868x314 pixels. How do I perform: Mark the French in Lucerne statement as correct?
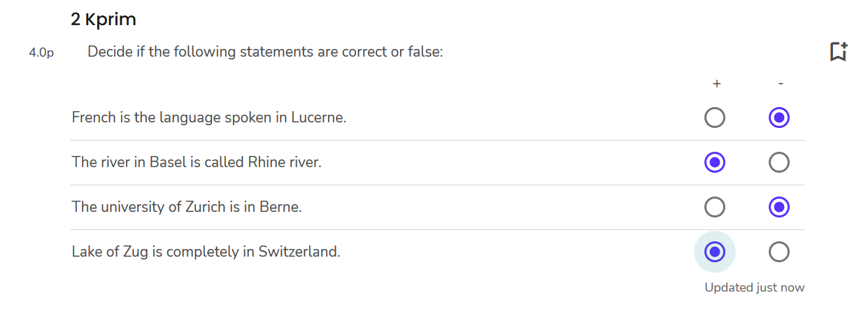715,117
